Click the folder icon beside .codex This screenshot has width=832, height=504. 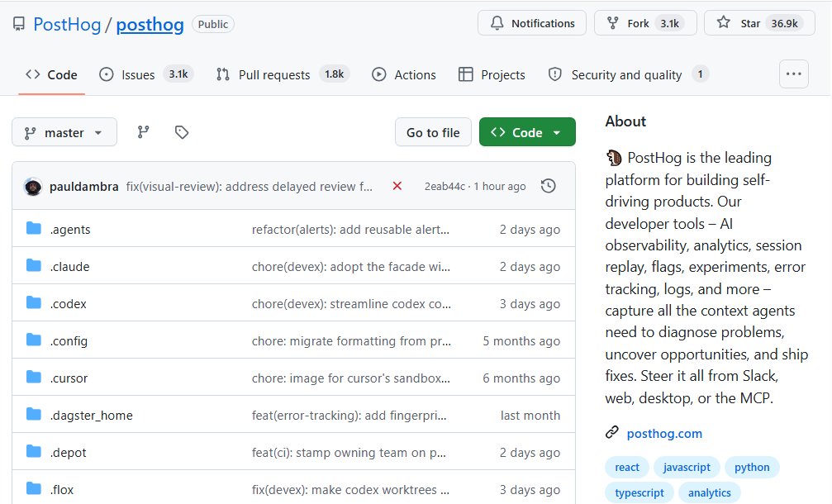33,303
